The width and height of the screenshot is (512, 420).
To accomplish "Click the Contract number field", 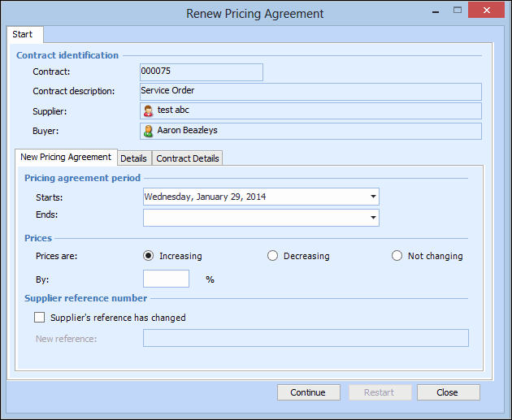I will click(201, 71).
